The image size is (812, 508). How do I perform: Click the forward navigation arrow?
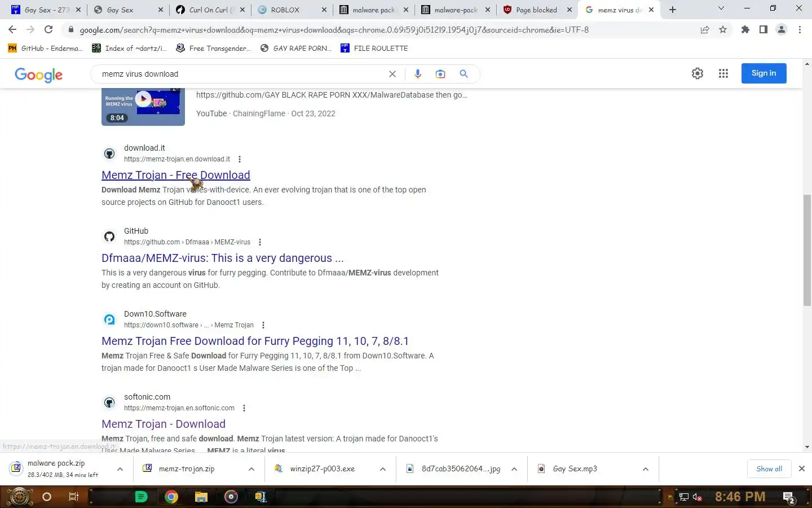pyautogui.click(x=30, y=30)
